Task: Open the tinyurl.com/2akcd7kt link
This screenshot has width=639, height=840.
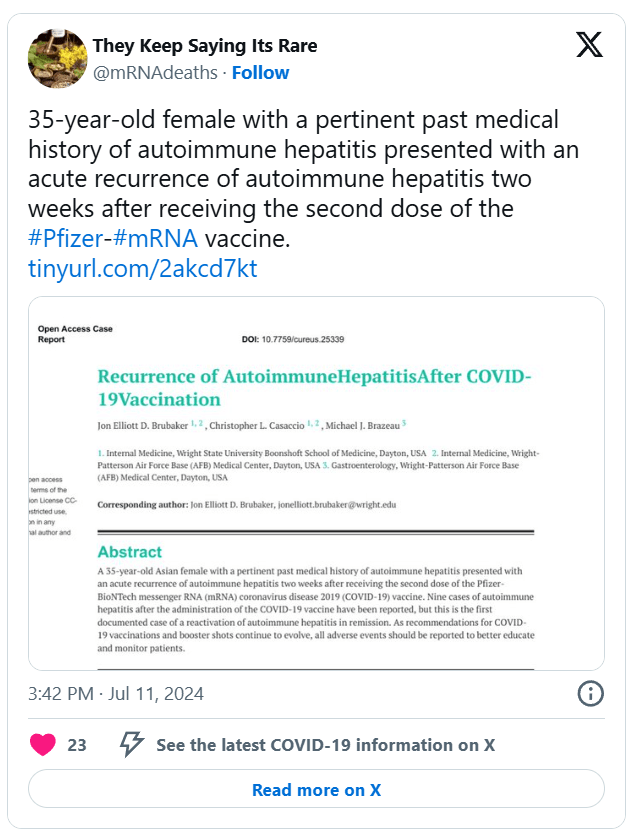Action: (142, 269)
